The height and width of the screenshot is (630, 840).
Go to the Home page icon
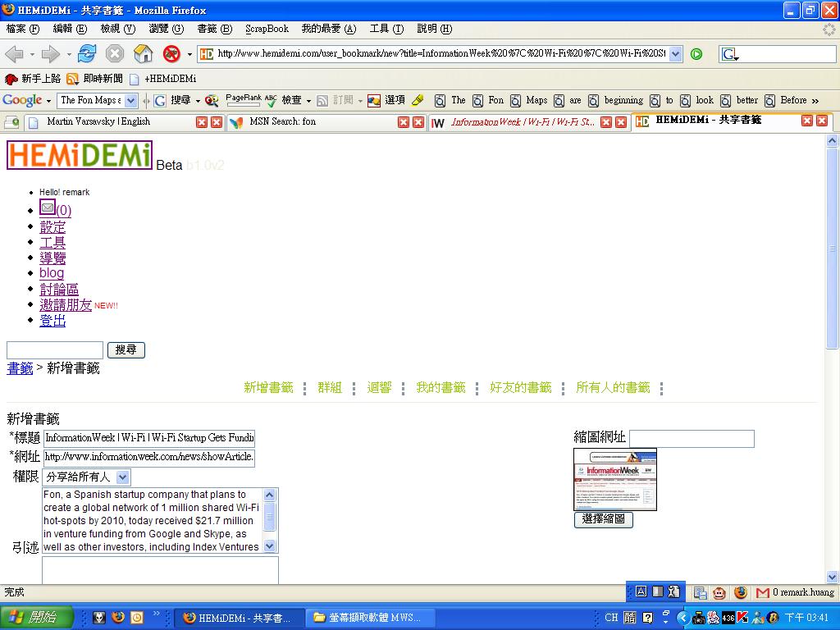tap(143, 53)
